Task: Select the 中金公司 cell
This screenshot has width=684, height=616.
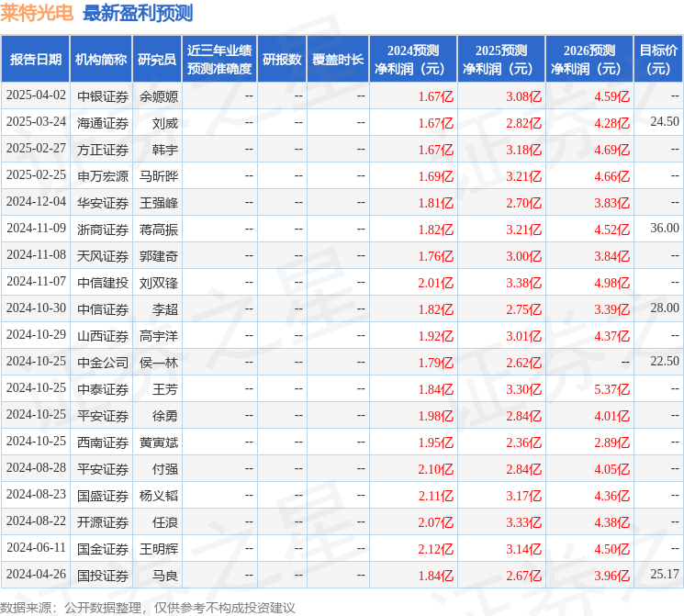Action: [x=103, y=363]
